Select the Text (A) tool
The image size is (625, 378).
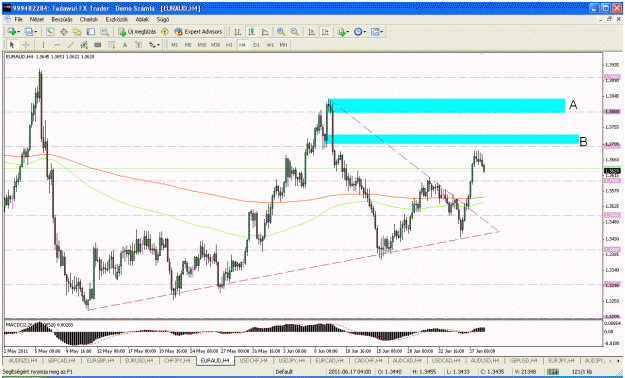pos(125,45)
